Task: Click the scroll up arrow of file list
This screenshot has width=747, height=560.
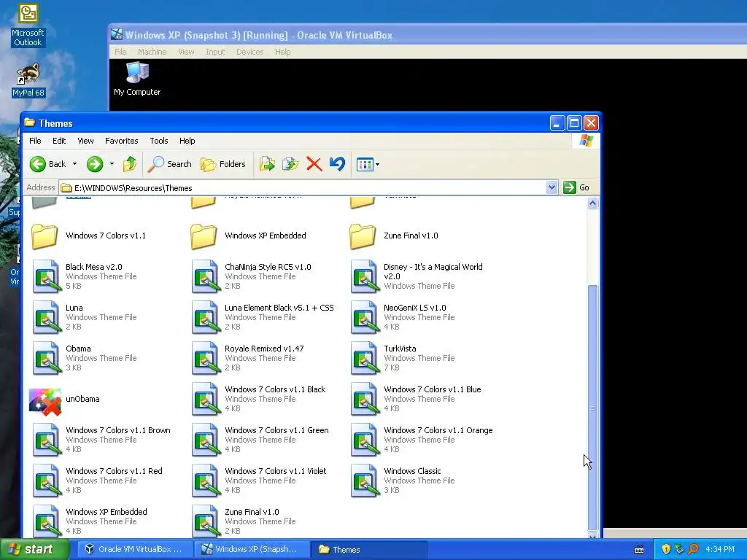Action: 592,203
